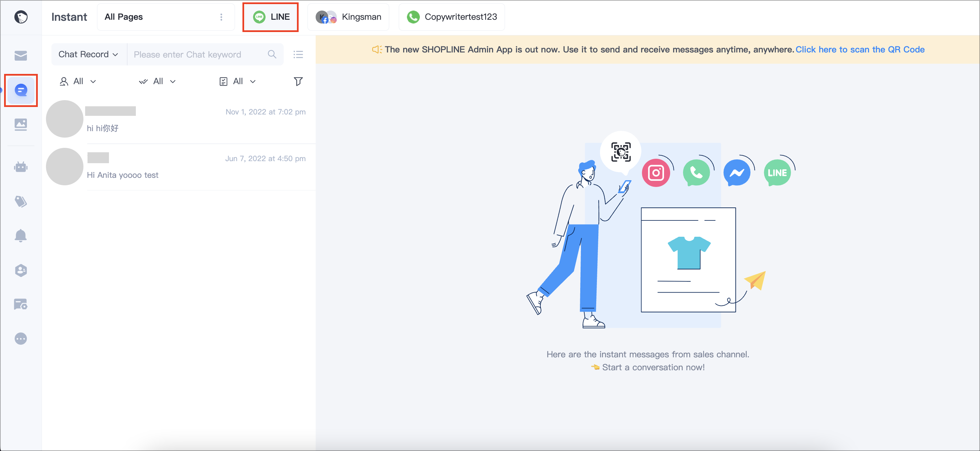
Task: Expand the assignee All dropdown
Action: [x=78, y=81]
